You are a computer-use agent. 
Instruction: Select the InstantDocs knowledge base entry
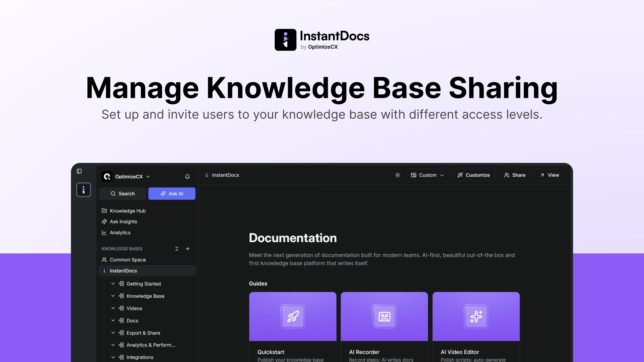click(x=123, y=271)
